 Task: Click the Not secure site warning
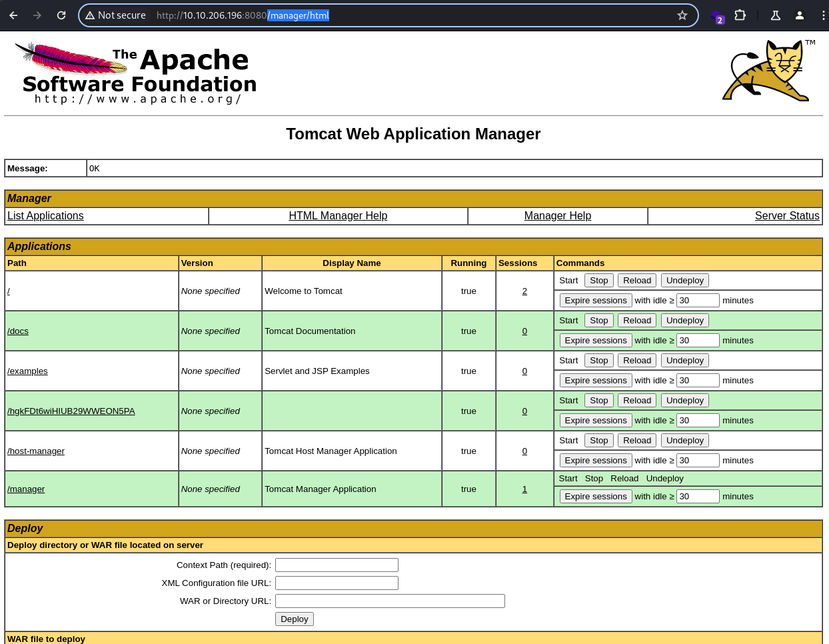115,15
